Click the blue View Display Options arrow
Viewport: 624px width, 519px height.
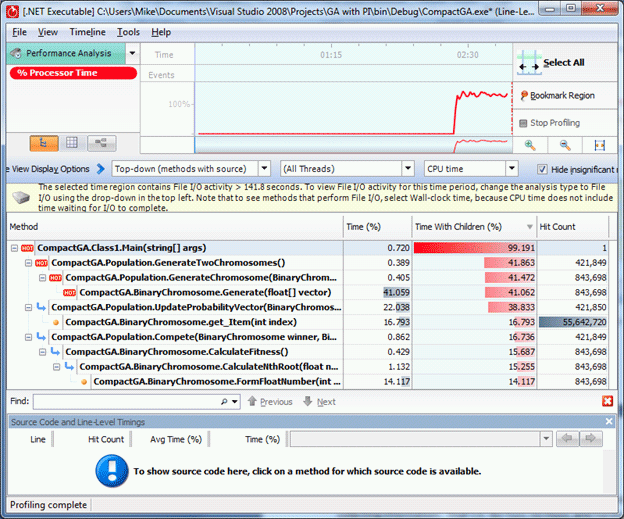(101, 169)
